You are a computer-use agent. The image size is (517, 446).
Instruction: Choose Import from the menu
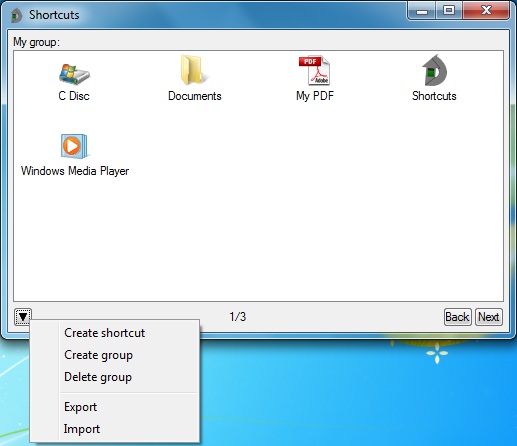(x=115, y=429)
